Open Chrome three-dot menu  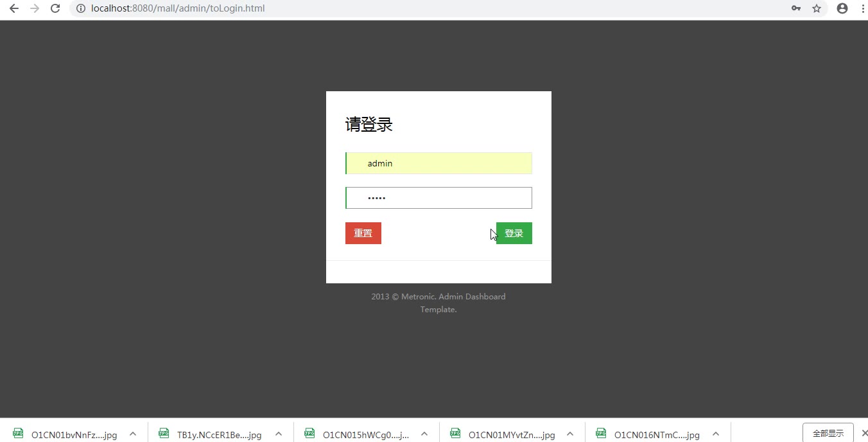[x=863, y=8]
